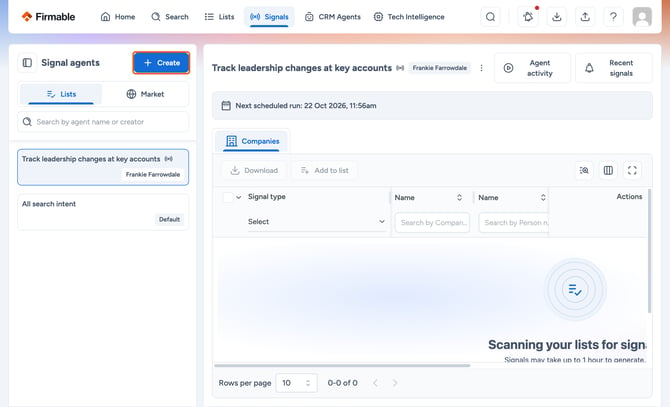Screen dimensions: 670x407
Task: Go to Search in top navigation
Action: pos(170,17)
